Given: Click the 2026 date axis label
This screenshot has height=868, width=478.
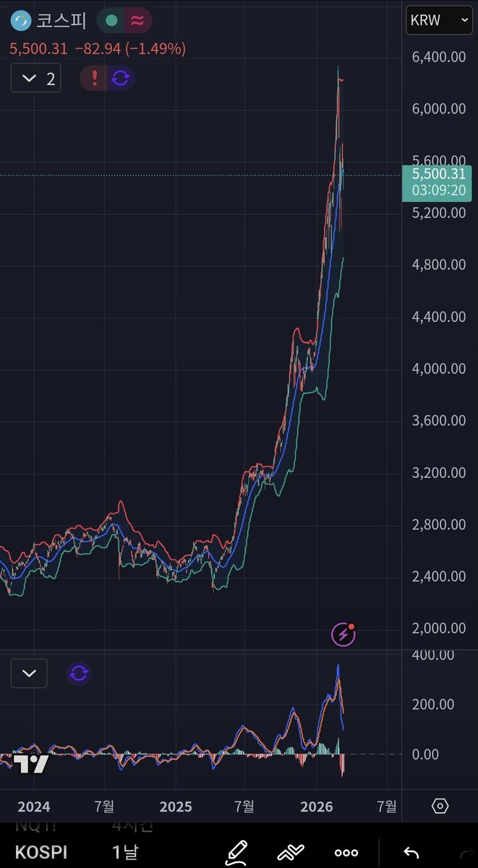Looking at the screenshot, I should [x=315, y=806].
